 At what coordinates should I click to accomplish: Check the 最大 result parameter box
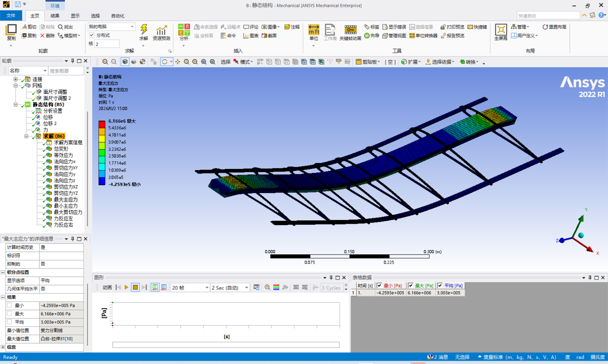(9, 313)
